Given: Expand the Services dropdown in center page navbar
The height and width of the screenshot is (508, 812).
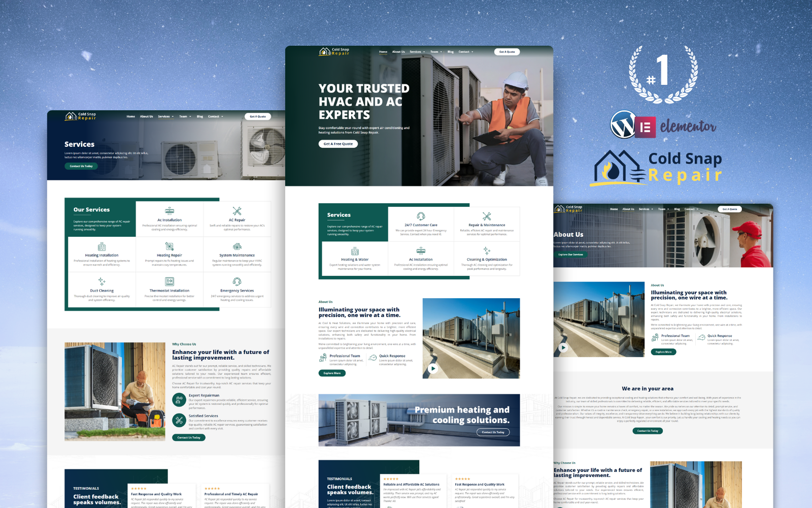Looking at the screenshot, I should point(417,52).
